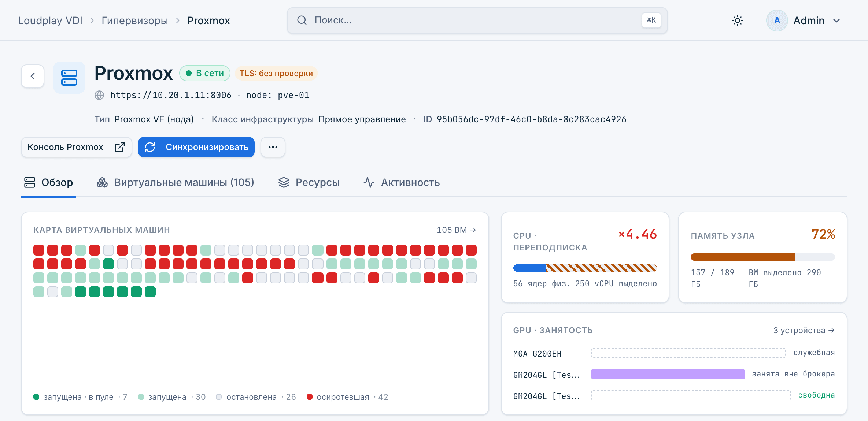Click the ВМ выделено 290 ГБ stat
This screenshot has width=868, height=421.
coord(785,278)
